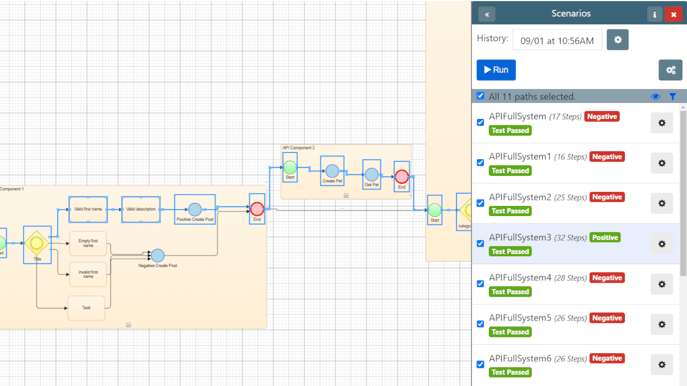Select the Create Pet node

[x=332, y=170]
